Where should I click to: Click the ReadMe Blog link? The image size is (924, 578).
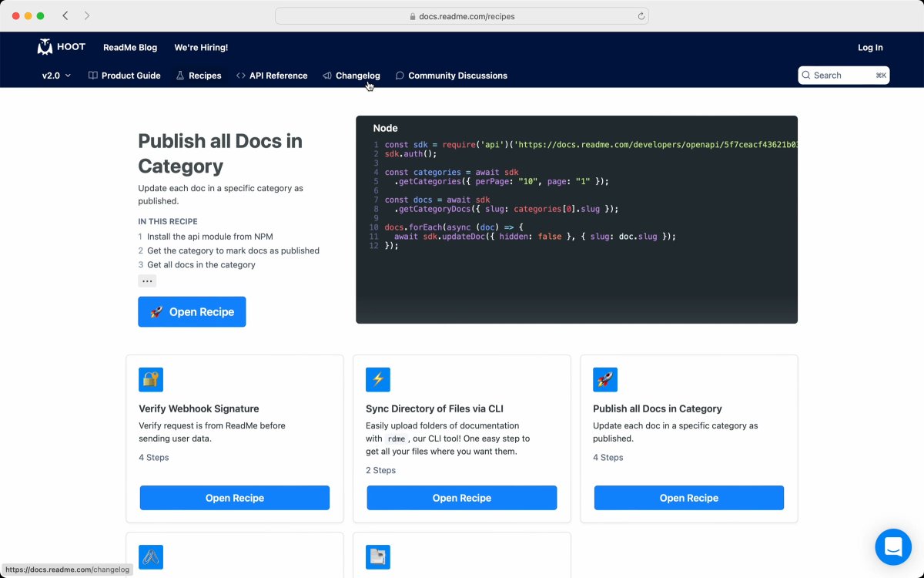click(x=130, y=47)
